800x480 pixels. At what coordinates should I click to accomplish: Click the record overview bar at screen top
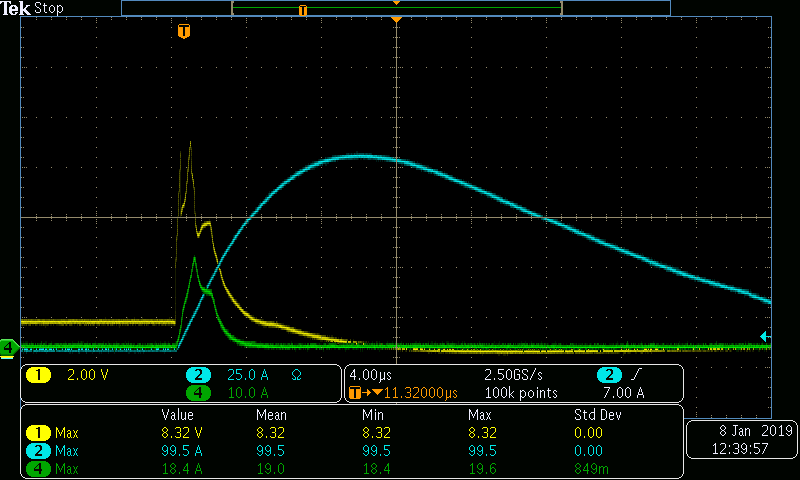pyautogui.click(x=396, y=8)
